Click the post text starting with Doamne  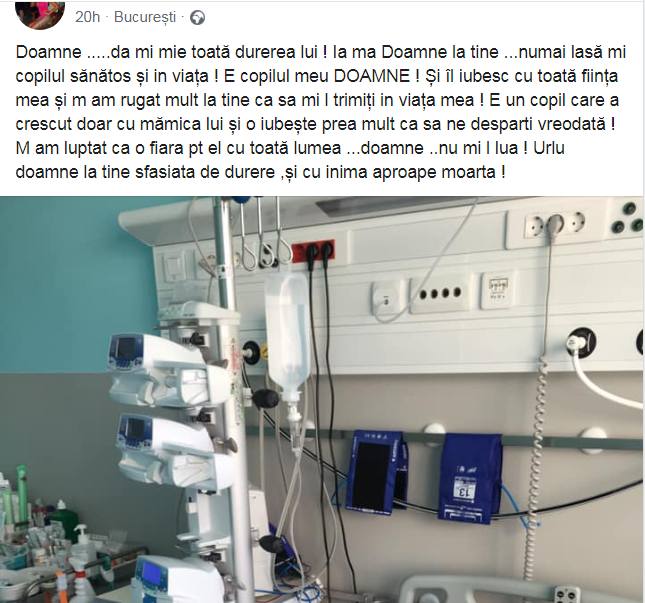(321, 112)
